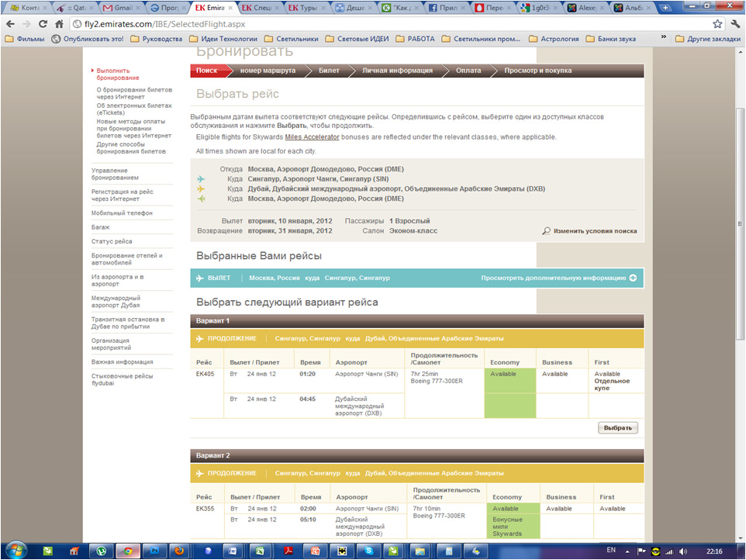This screenshot has width=746, height=560.
Task: Go back to the previous page
Action: point(10,24)
